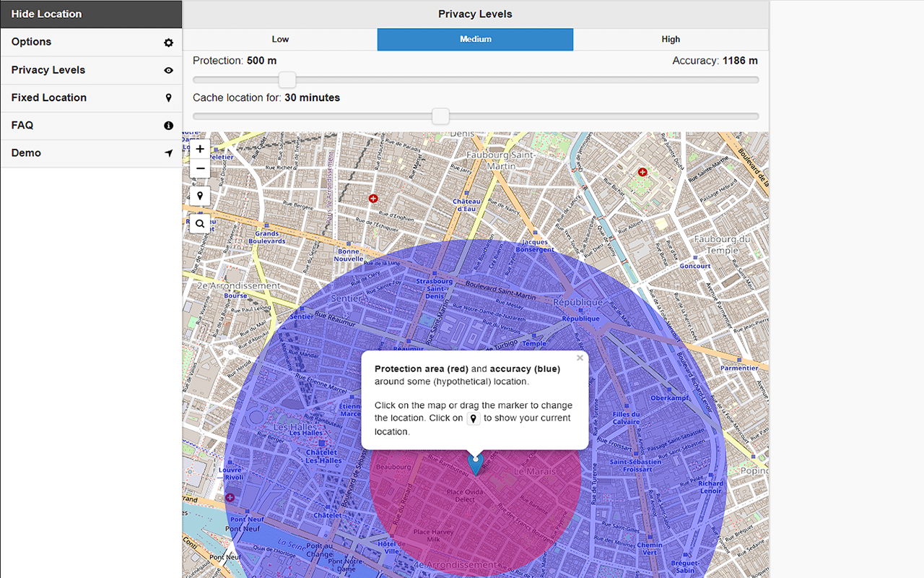Click the Bourse station label
Viewport: 924px width, 578px height.
[x=235, y=296]
